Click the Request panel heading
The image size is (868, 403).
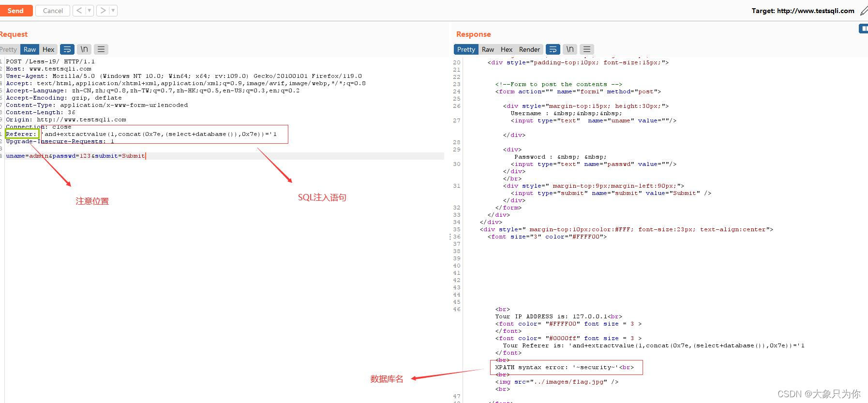point(14,34)
